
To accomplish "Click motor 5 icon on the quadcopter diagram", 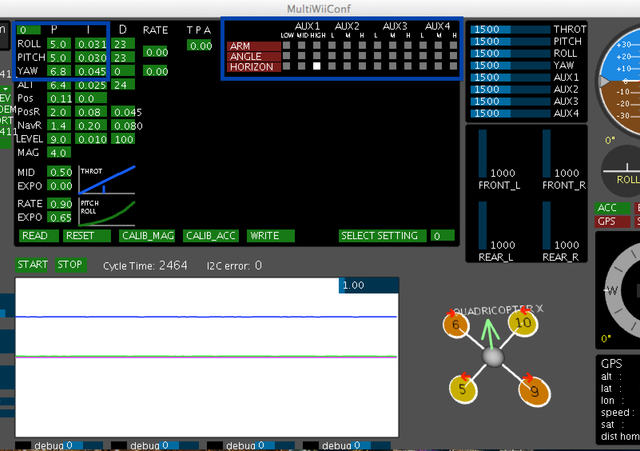I will tap(462, 389).
